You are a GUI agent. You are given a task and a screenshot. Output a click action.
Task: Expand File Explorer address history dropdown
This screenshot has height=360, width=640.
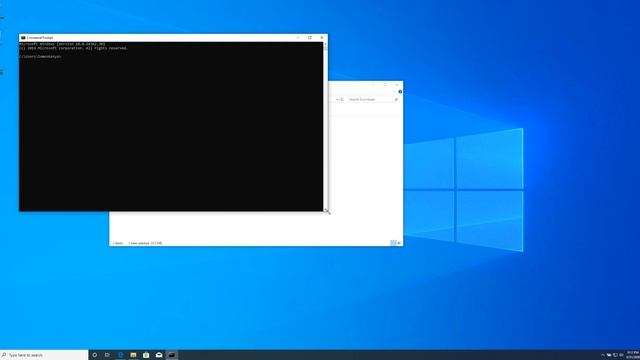click(337, 100)
